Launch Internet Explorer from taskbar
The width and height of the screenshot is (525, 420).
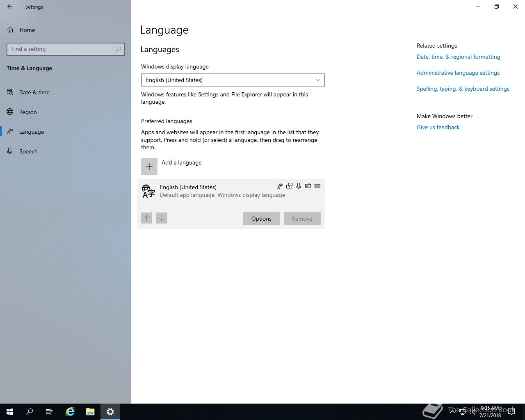tap(70, 412)
